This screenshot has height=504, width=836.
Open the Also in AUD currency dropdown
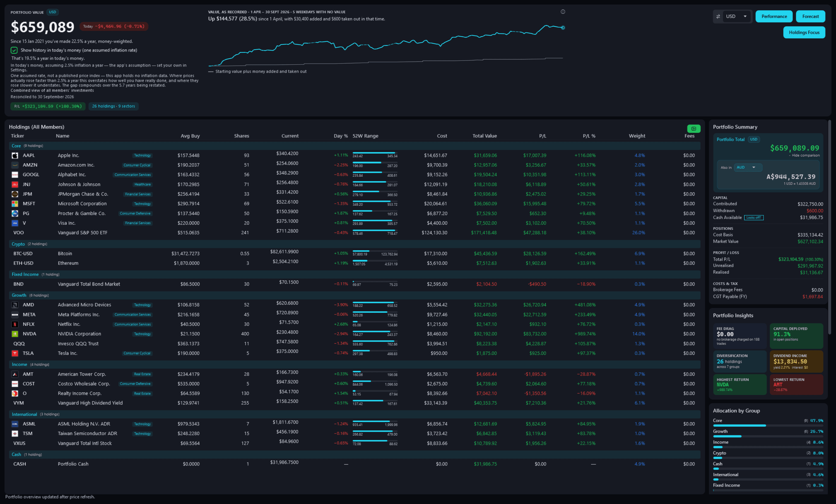click(748, 167)
